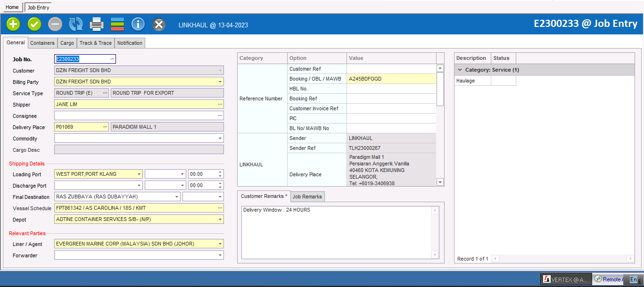Image resolution: width=644 pixels, height=287 pixels.
Task: Expand the Billing Party dropdown
Action: pyautogui.click(x=220, y=82)
